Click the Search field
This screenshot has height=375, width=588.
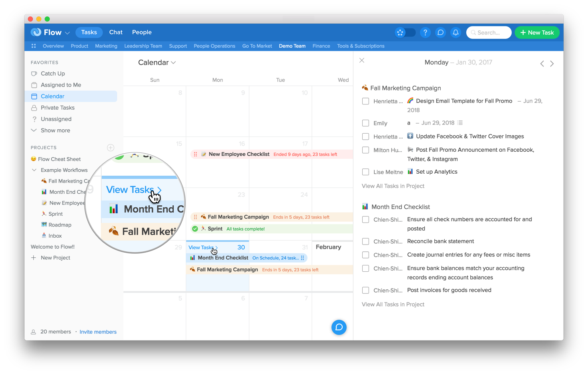pos(489,32)
